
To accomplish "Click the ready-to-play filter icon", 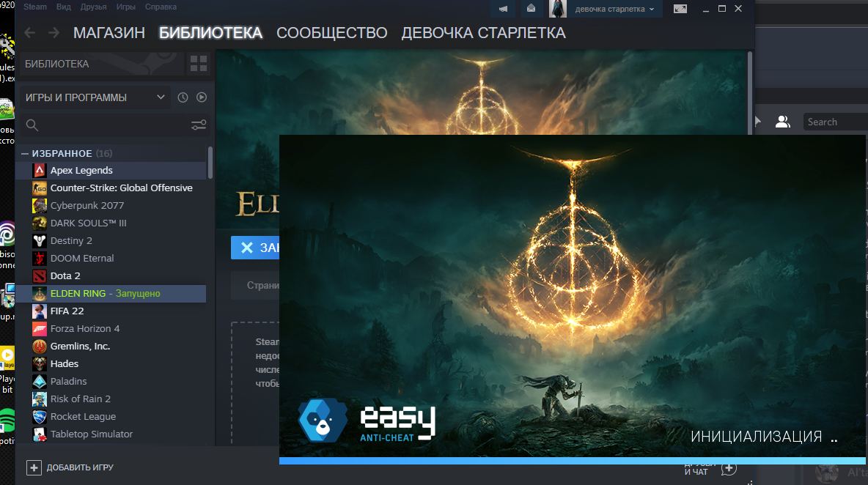I will pos(202,97).
